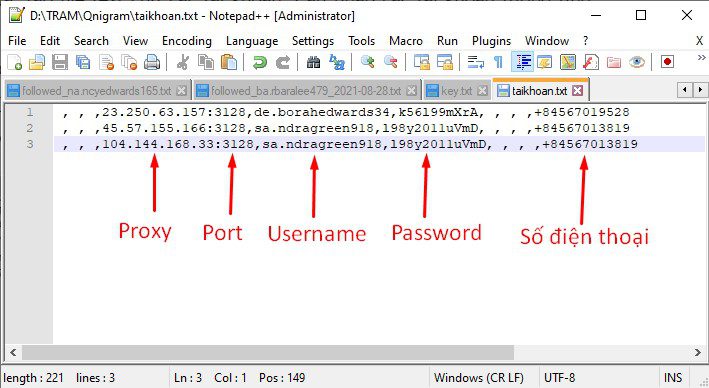Open the Encoding menu
Viewport: 709px width, 388px height.
tap(187, 41)
